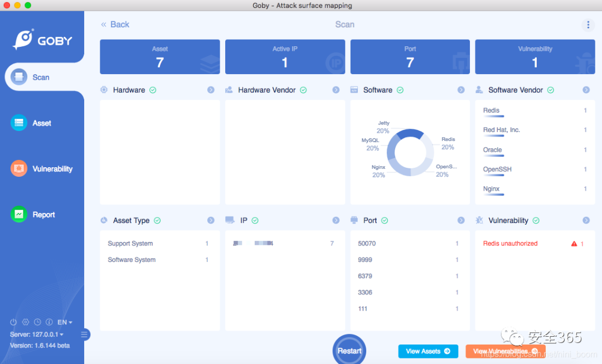The image size is (602, 364).
Task: Click the Asset Type pie icon
Action: (x=104, y=220)
